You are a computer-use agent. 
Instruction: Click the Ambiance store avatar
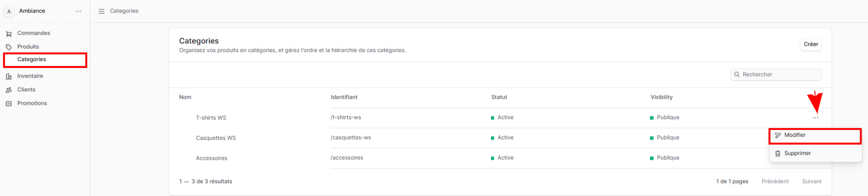click(9, 11)
